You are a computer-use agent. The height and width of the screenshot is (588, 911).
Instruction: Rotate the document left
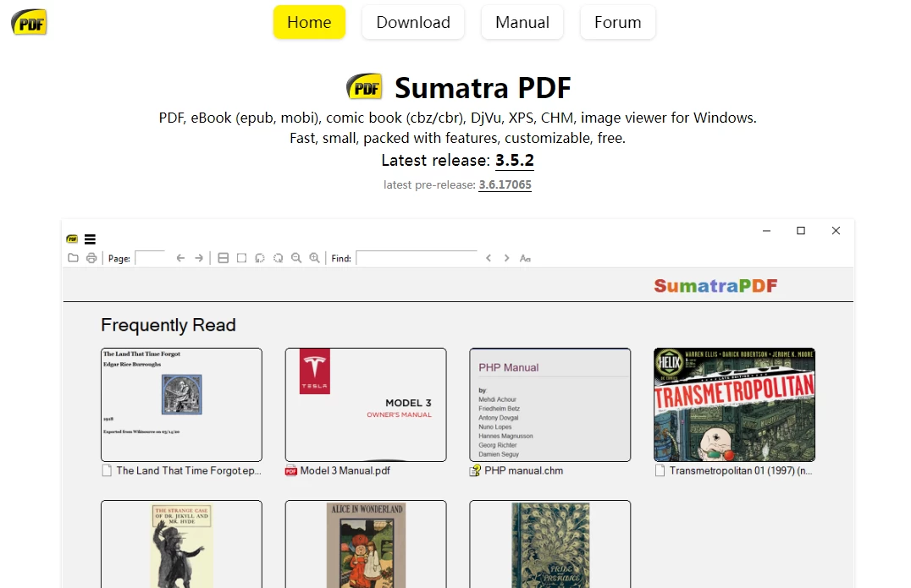[260, 258]
